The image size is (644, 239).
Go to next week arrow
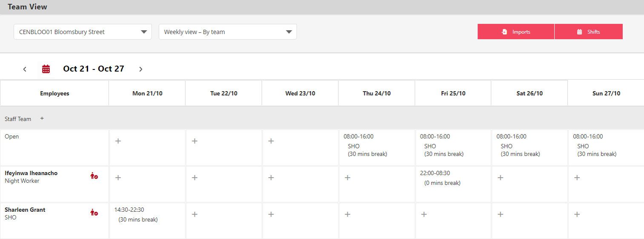pos(141,69)
